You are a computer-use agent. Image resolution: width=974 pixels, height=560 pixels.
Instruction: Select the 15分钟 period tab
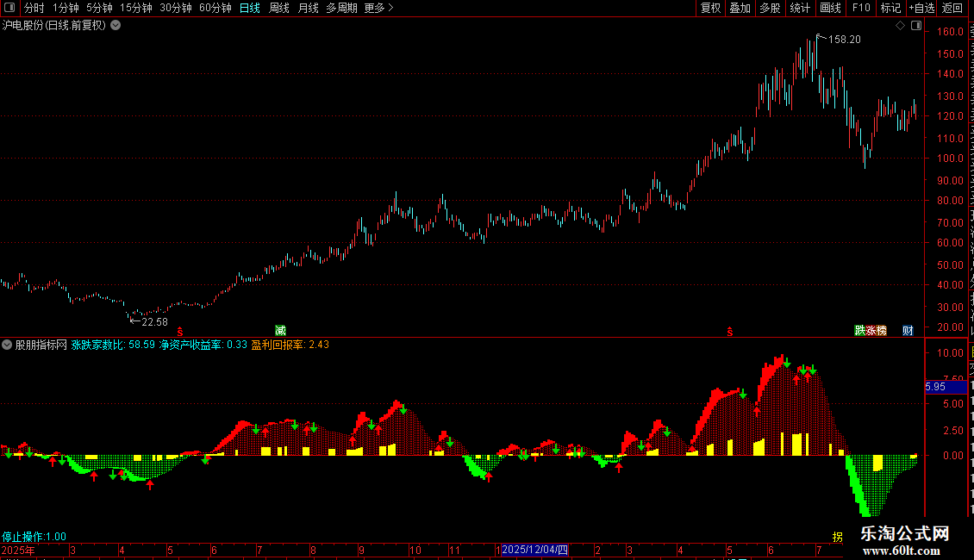(136, 8)
